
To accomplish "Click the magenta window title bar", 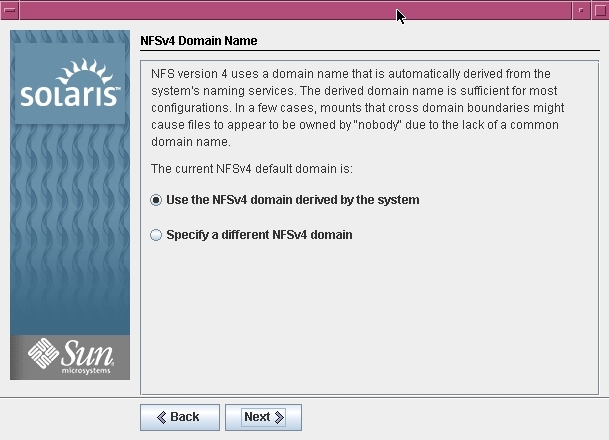I will (250, 9).
